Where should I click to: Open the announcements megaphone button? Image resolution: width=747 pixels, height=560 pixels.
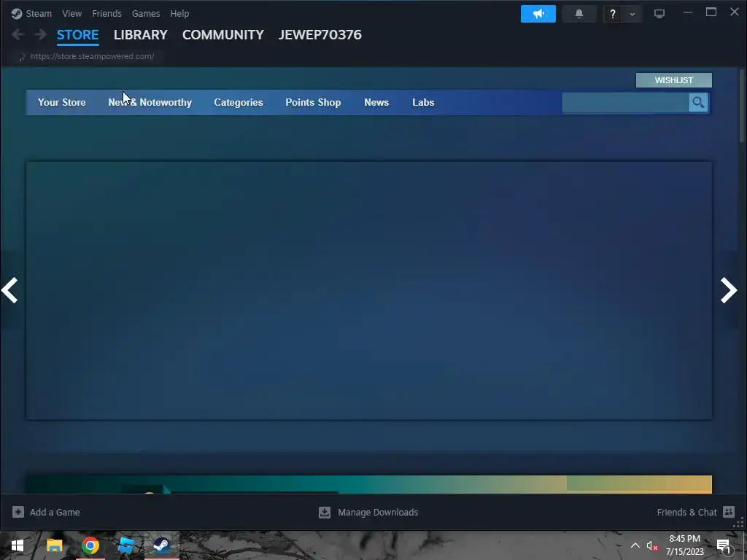[x=538, y=14]
